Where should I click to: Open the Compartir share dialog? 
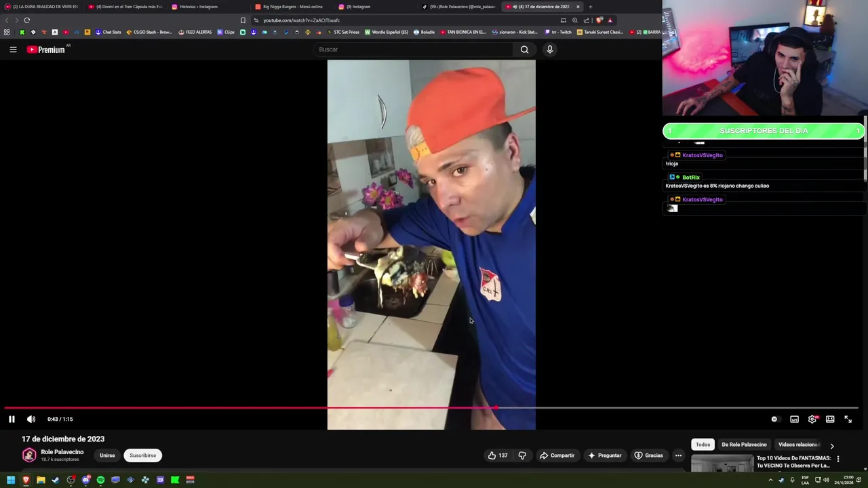(x=557, y=455)
